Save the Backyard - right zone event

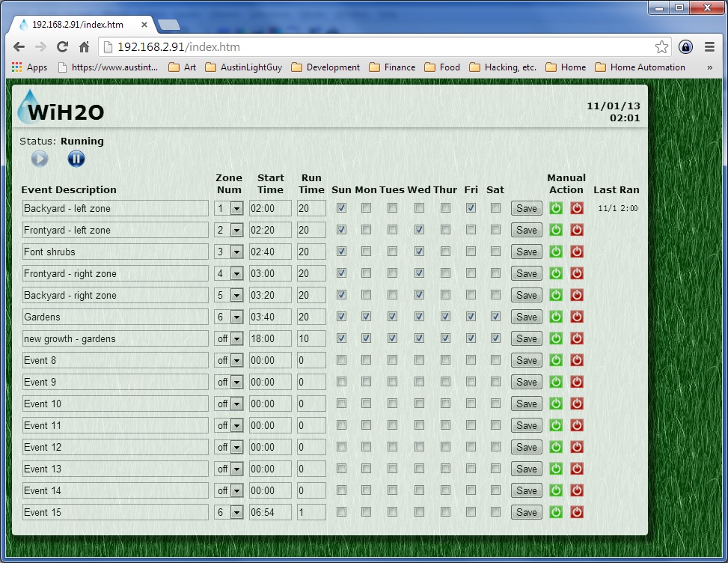point(526,296)
